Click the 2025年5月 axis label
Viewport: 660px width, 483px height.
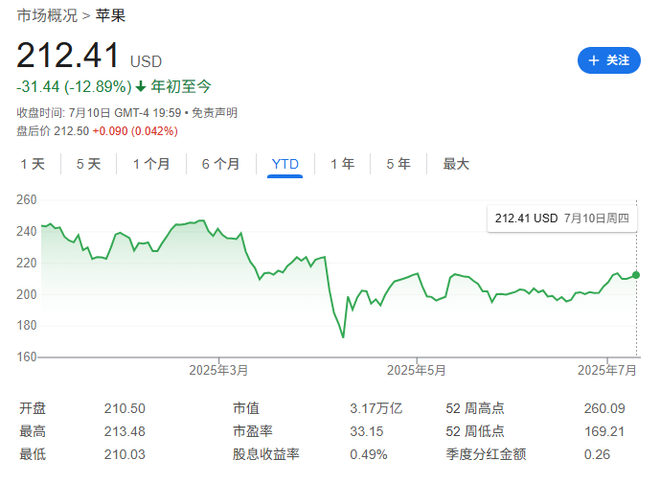[416, 370]
